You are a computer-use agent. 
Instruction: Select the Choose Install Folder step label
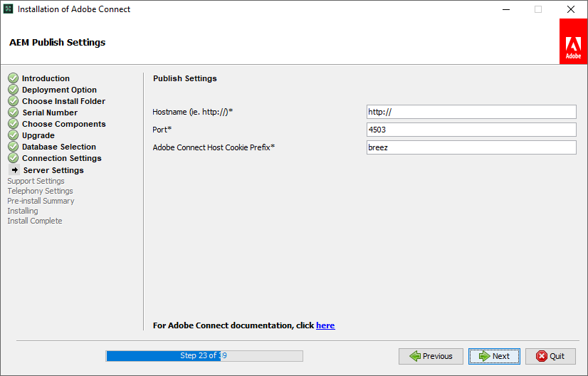64,101
